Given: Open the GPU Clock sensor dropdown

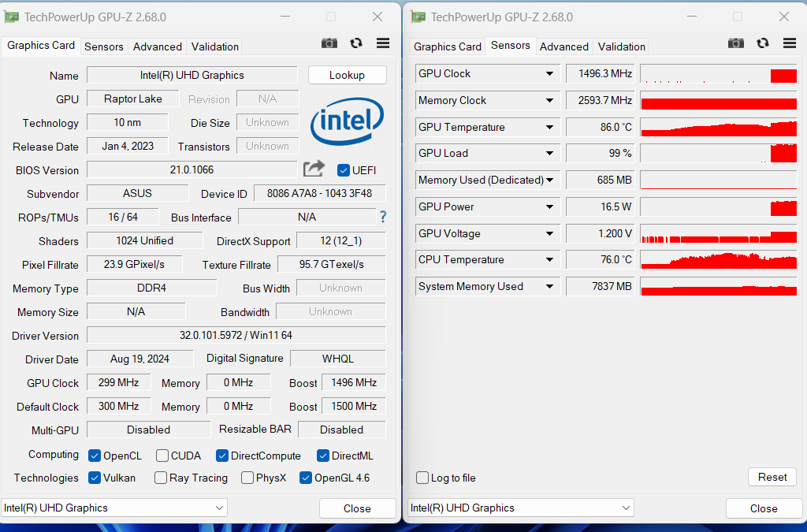Looking at the screenshot, I should click(x=549, y=73).
